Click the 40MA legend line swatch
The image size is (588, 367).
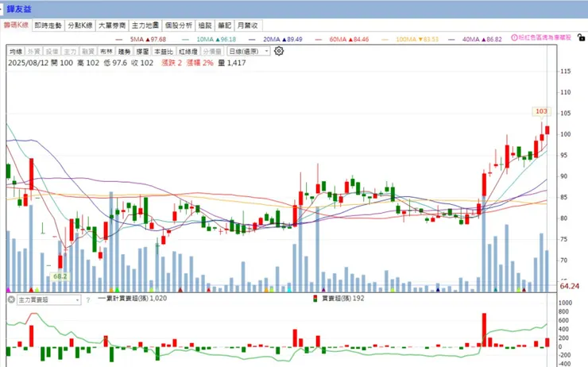451,40
